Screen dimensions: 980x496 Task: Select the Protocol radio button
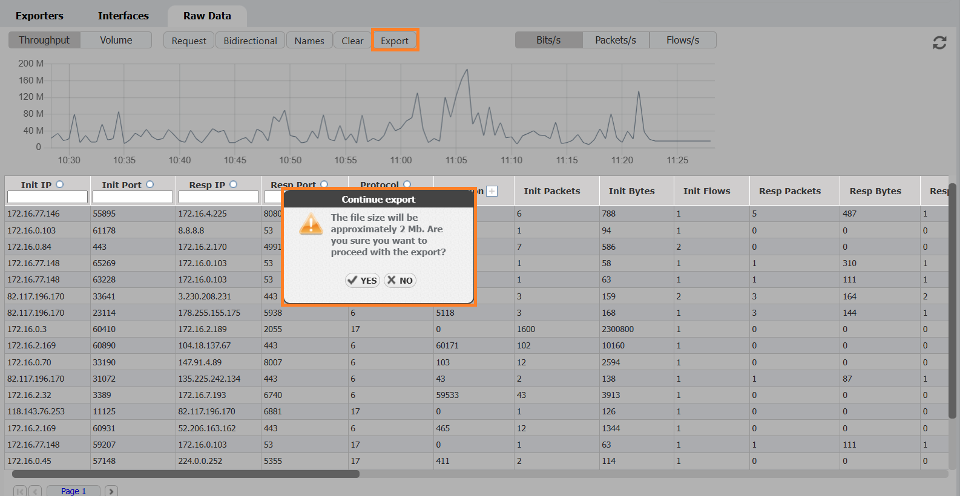pyautogui.click(x=407, y=184)
